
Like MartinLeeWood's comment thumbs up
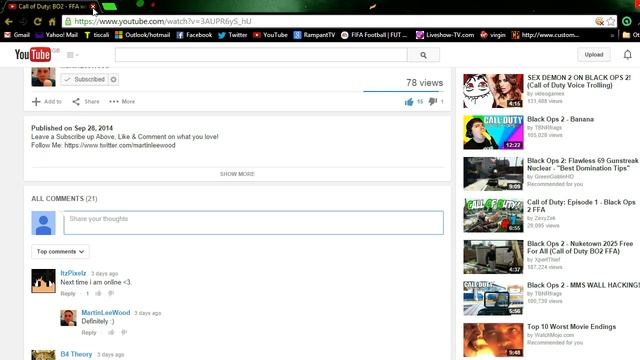coord(111,333)
